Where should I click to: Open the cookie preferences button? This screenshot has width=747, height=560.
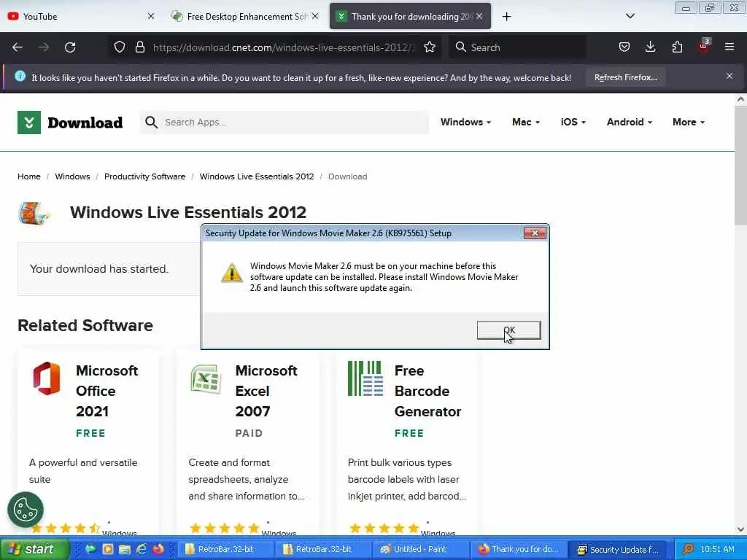pos(26,510)
